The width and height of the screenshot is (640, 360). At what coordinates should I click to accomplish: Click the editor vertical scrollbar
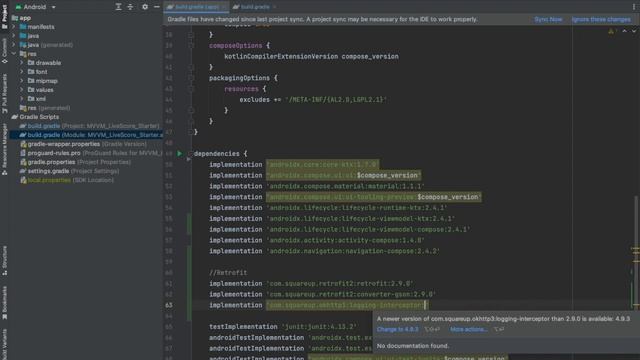click(636, 253)
